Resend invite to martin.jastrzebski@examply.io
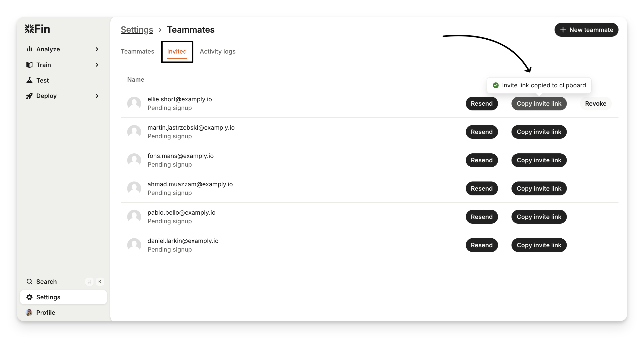The image size is (644, 338). (x=481, y=132)
